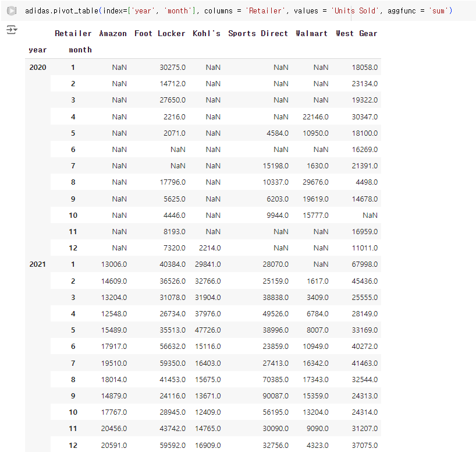
Task: Click Walmart value 1630.0
Action: 317,166
